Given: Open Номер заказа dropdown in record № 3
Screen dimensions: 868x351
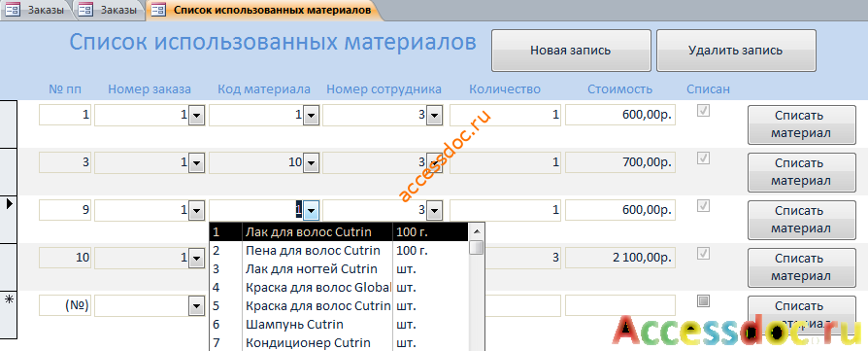Looking at the screenshot, I should click(196, 163).
